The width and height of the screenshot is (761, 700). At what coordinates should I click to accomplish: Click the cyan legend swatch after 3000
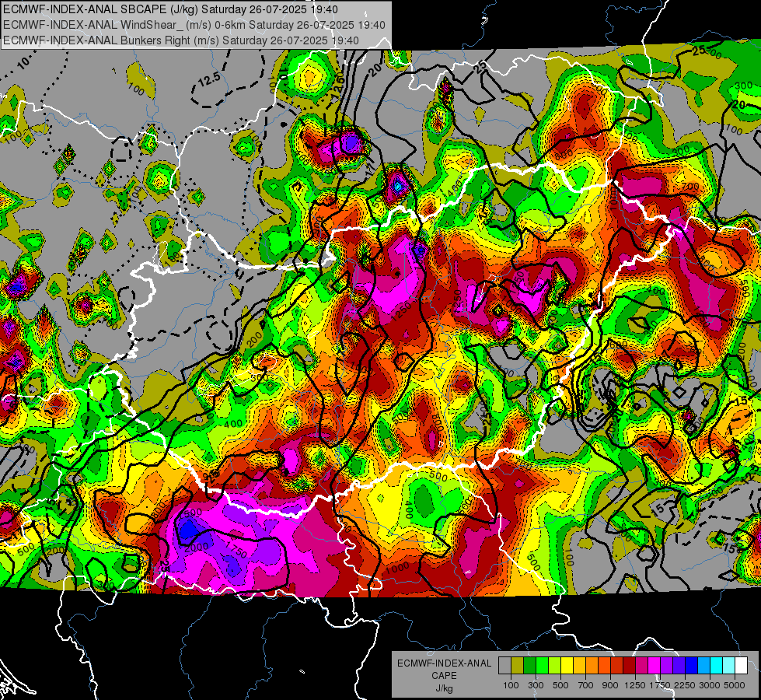[x=717, y=665]
